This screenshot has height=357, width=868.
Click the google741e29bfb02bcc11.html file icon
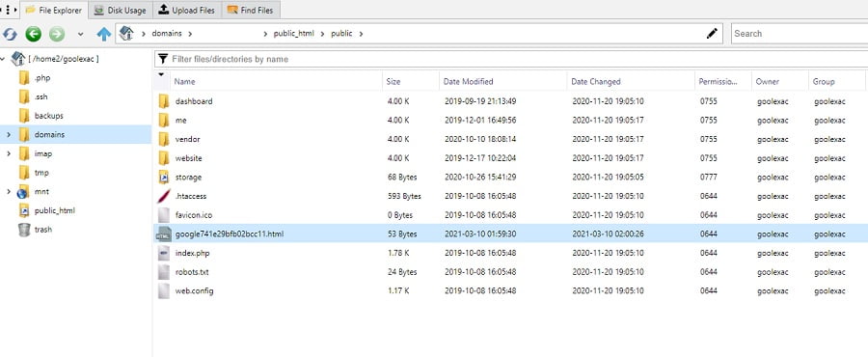(x=164, y=234)
